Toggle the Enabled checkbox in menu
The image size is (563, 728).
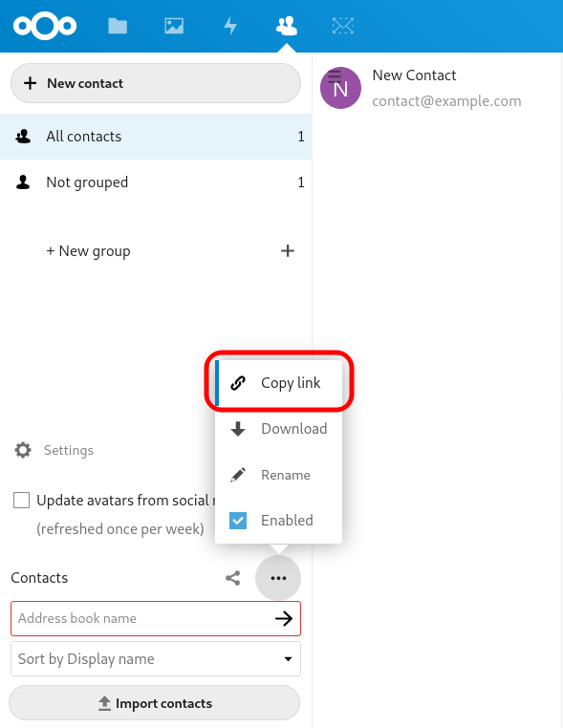[238, 521]
